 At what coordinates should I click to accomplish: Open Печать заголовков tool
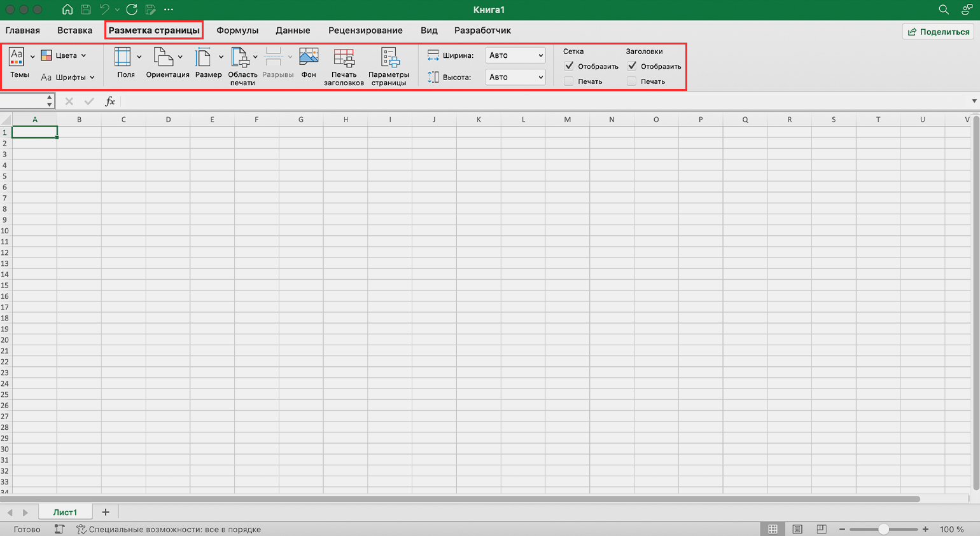pyautogui.click(x=344, y=57)
